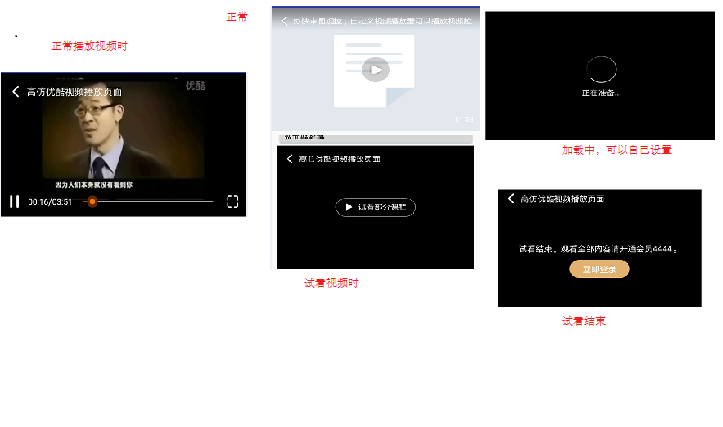Click the 立即登录 button
723x427 pixels.
pos(599,269)
